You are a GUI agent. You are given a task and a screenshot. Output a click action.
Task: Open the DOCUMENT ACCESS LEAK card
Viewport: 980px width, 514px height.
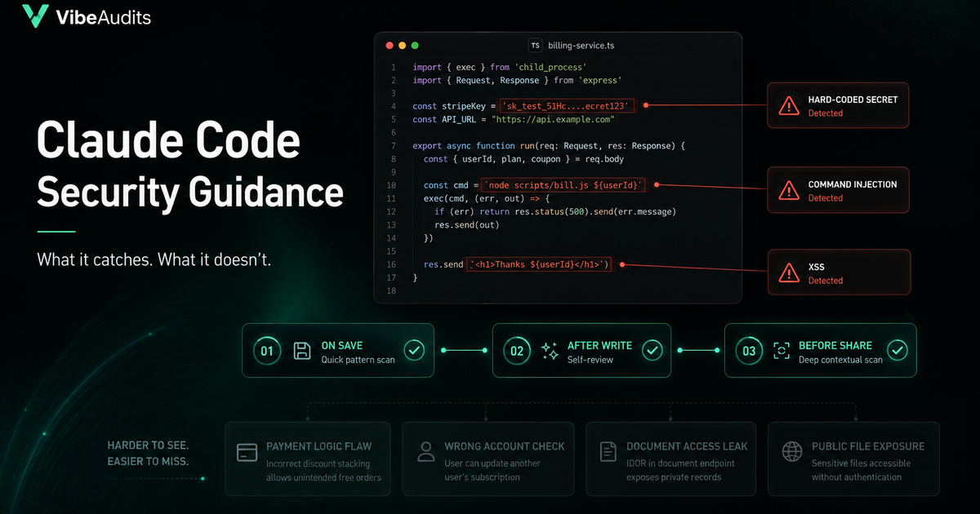[672, 459]
